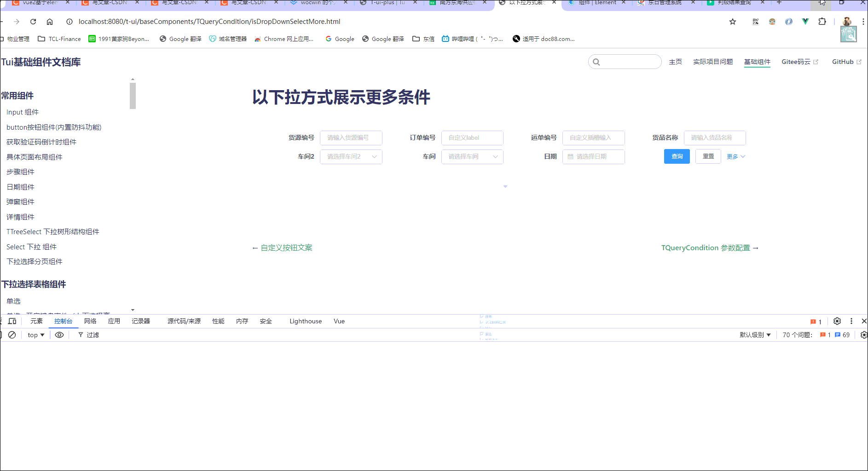Switch to the 网络 DevTools tab

[x=90, y=321]
